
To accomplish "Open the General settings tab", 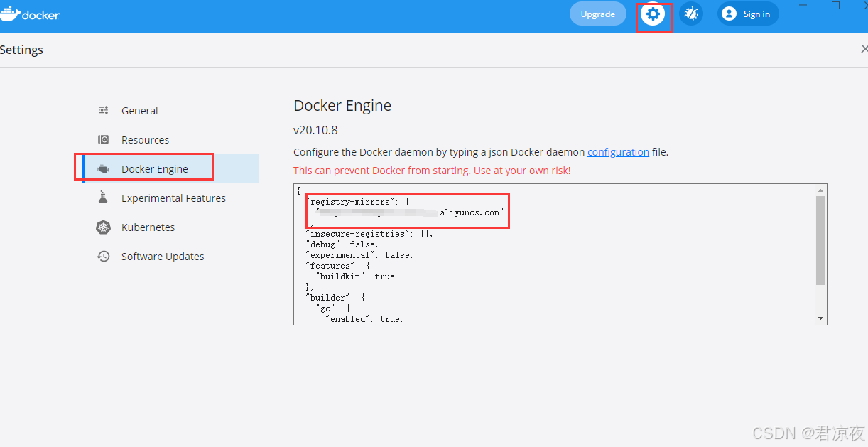I will point(140,111).
